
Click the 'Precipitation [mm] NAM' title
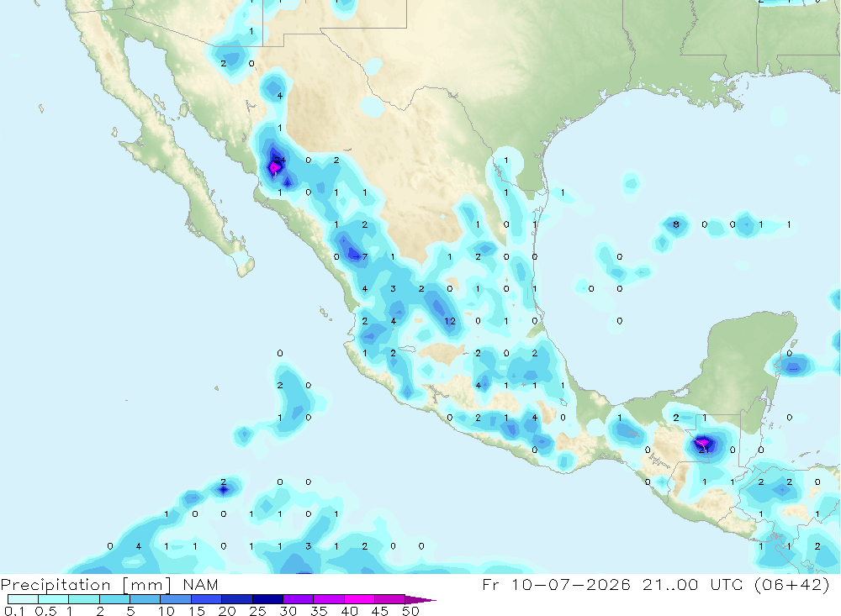[109, 584]
